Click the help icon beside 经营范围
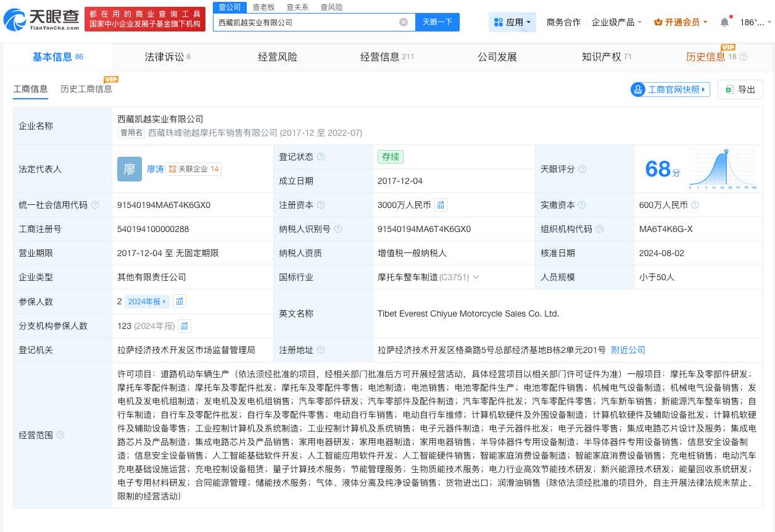The height and width of the screenshot is (532, 775). pyautogui.click(x=60, y=435)
